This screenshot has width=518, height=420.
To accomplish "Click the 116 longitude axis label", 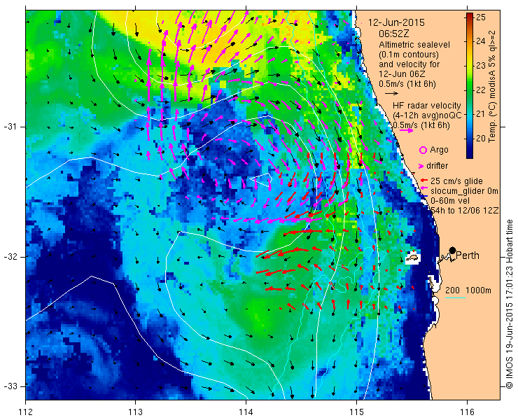I will tap(467, 412).
